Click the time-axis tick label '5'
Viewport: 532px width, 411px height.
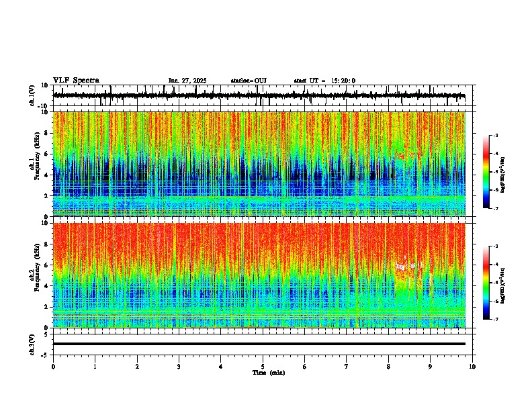pos(263,367)
